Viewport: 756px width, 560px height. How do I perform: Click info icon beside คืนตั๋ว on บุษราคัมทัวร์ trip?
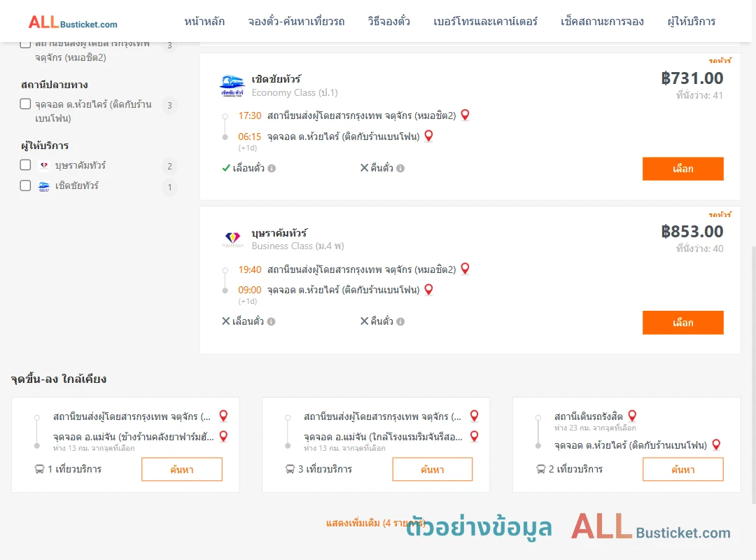coord(400,322)
